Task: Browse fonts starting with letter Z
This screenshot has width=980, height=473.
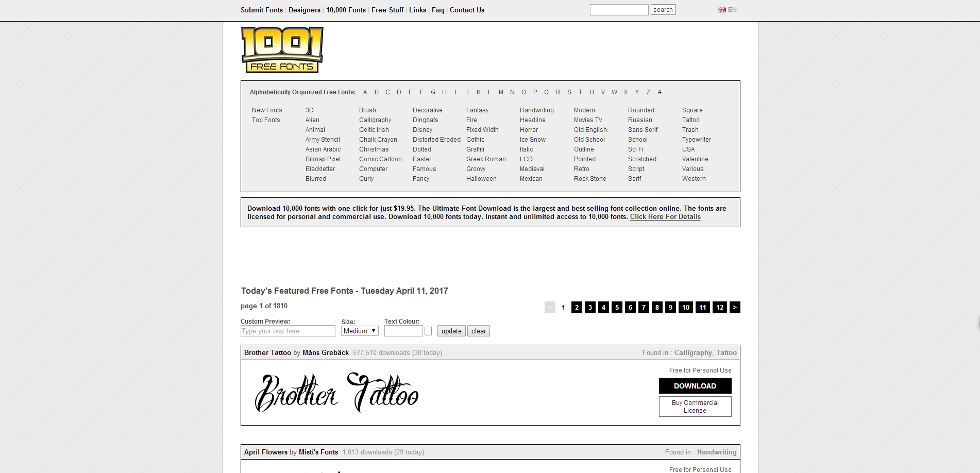Action: coord(648,92)
